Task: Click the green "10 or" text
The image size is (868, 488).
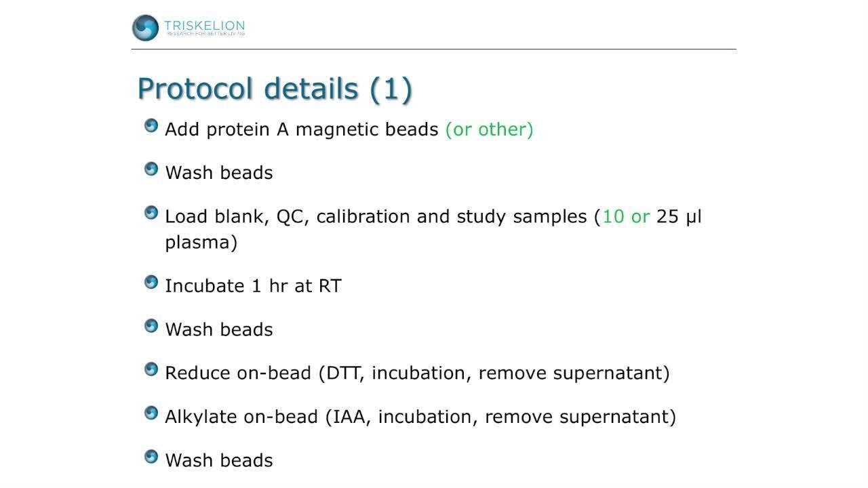Action: pos(626,217)
